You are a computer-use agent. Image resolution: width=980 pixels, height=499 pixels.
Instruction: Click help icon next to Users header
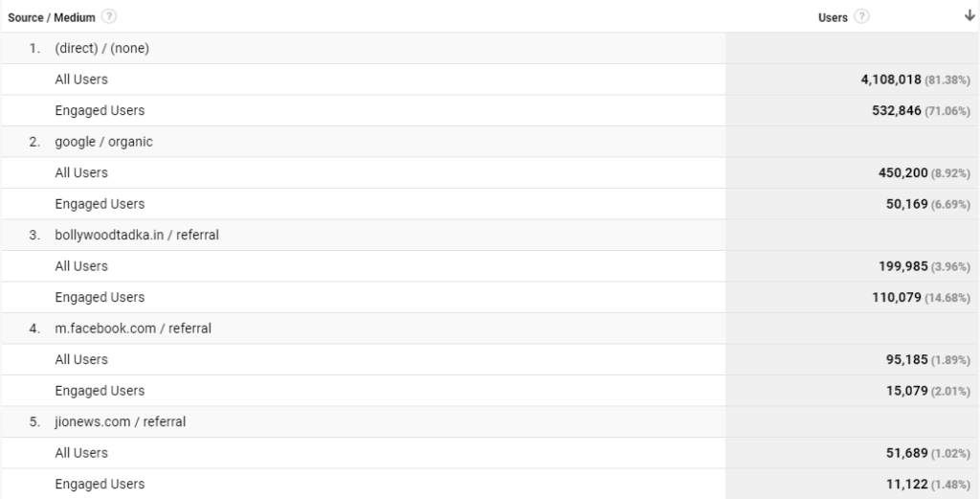(x=861, y=16)
